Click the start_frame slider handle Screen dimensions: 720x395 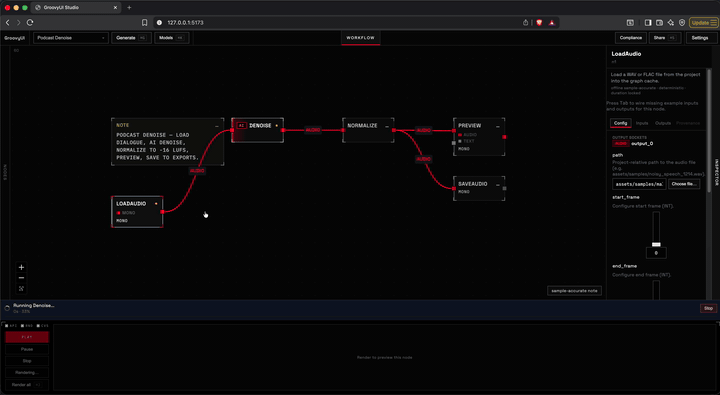[656, 244]
